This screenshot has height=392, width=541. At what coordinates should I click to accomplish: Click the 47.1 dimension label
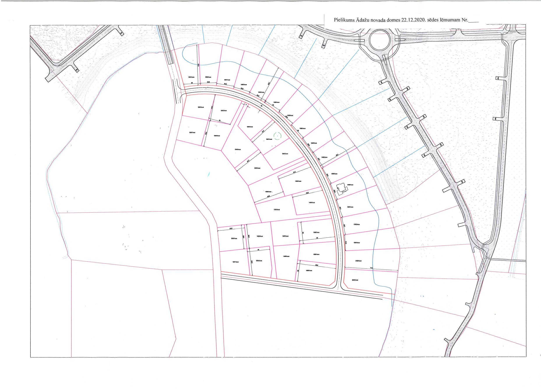tap(294, 172)
